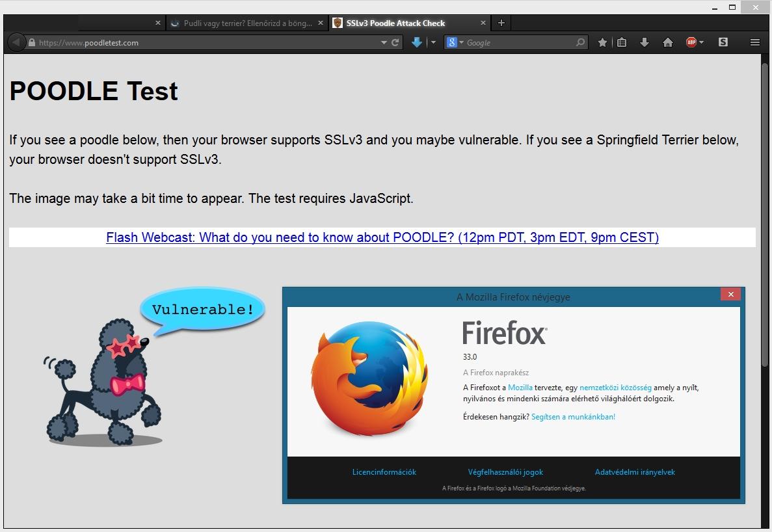772x532 pixels.
Task: Click the SSLv3 tab favicon
Action: [x=338, y=23]
